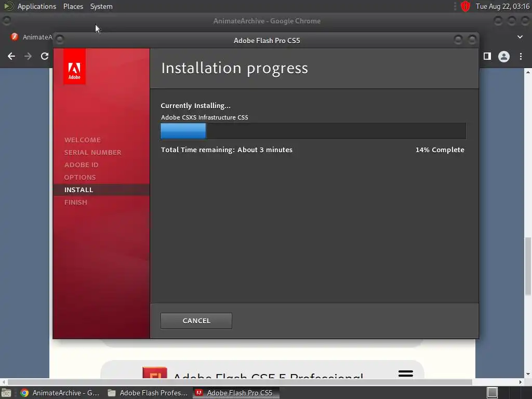Select the FINISH step in sidebar
This screenshot has height=399, width=532.
point(76,202)
